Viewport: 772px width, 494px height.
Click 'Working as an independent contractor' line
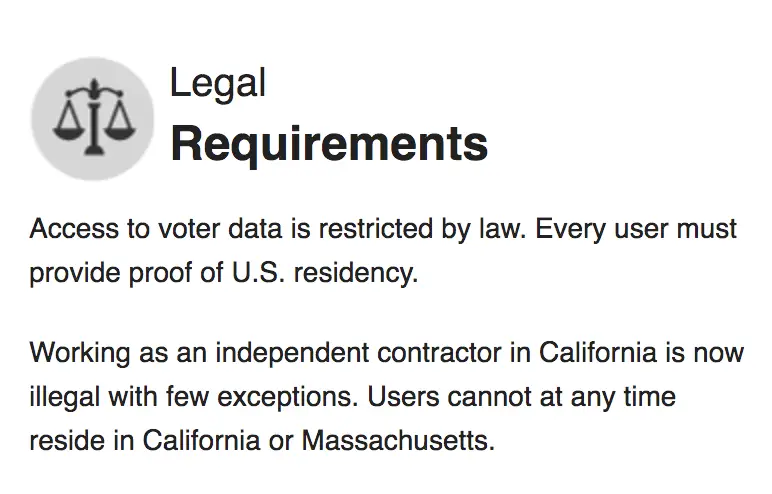click(280, 353)
